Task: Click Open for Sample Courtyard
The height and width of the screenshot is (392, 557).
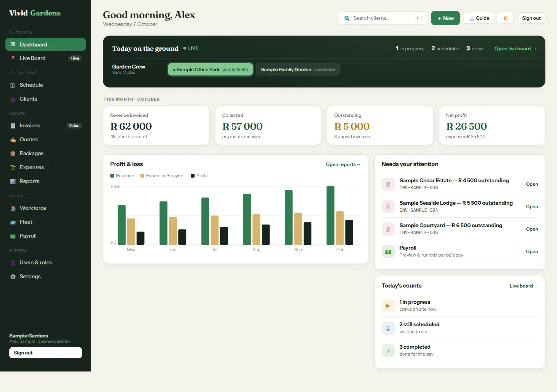Action: pos(532,229)
